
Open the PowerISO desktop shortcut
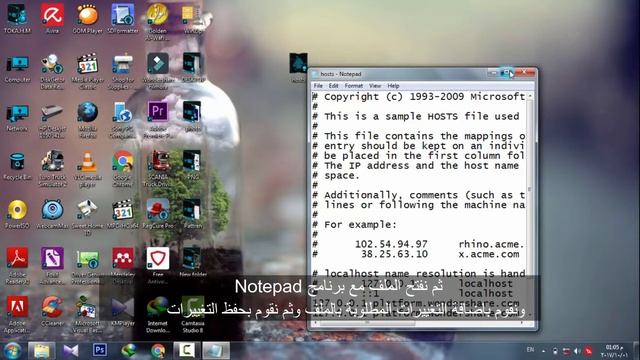(x=17, y=214)
